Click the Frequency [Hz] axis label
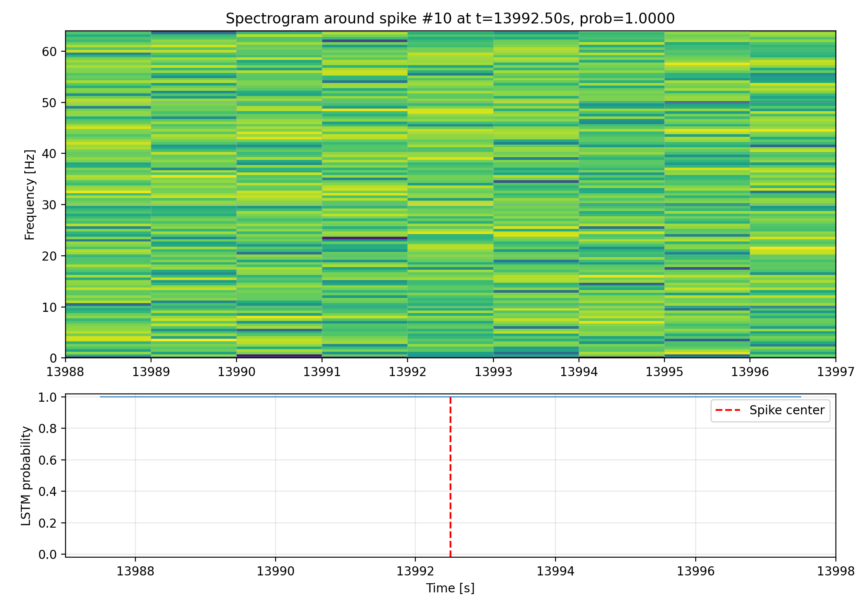This screenshot has width=868, height=608. click(x=30, y=195)
